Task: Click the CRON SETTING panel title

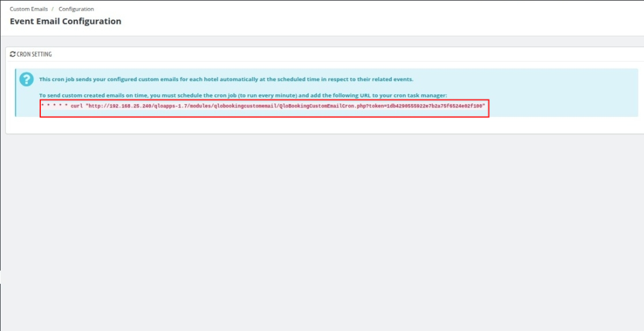Action: (34, 55)
